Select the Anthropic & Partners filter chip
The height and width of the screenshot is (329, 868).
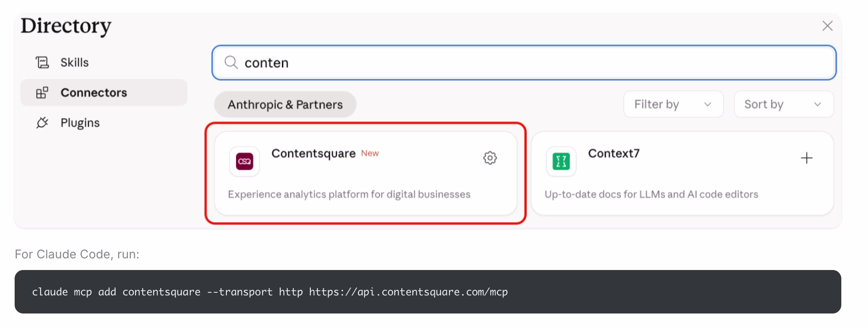pyautogui.click(x=285, y=104)
